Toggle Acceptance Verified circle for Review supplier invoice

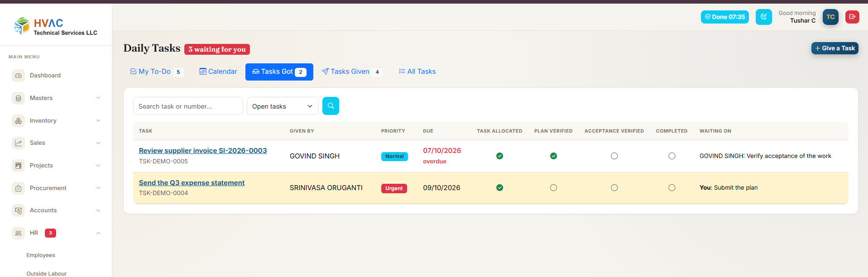(614, 156)
